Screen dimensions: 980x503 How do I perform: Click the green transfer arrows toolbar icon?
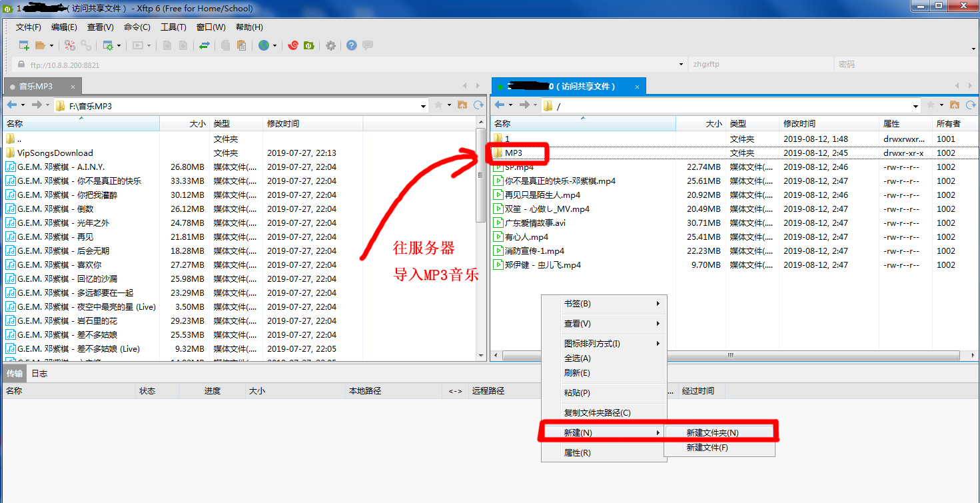coord(205,45)
